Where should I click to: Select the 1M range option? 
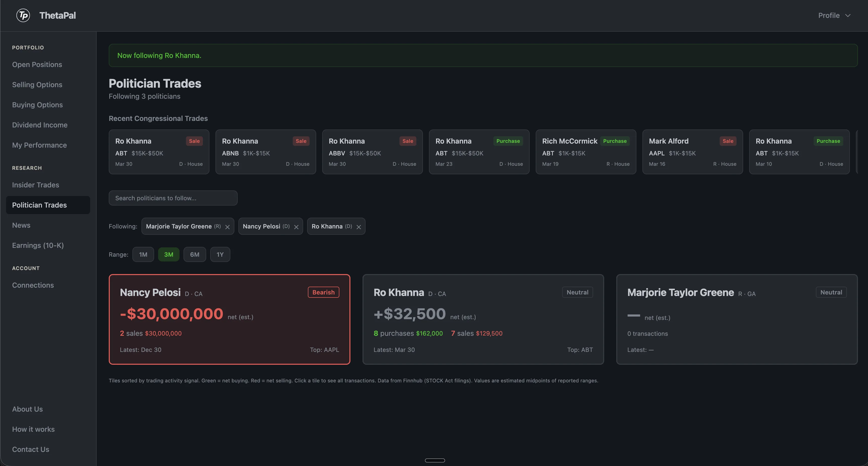[143, 254]
